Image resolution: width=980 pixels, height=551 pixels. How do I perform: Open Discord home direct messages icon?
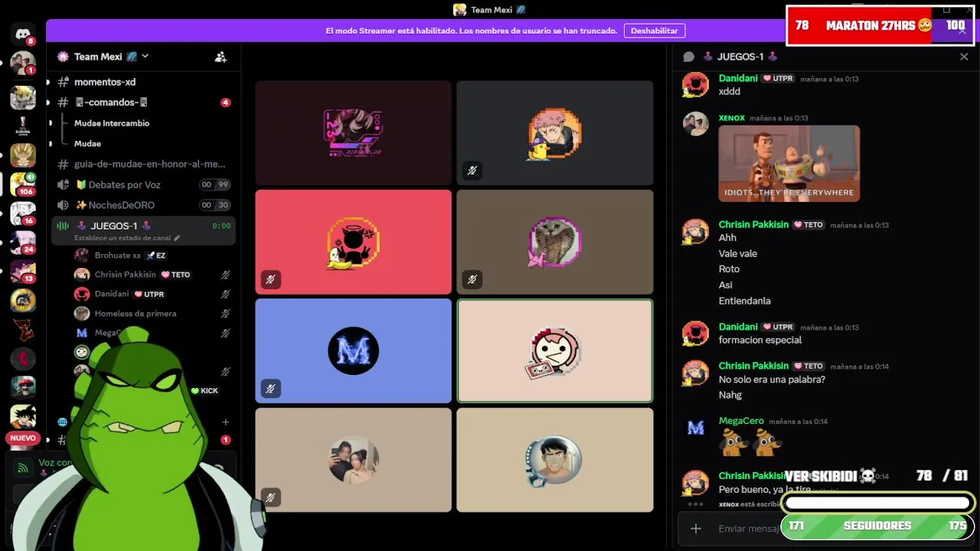click(23, 34)
